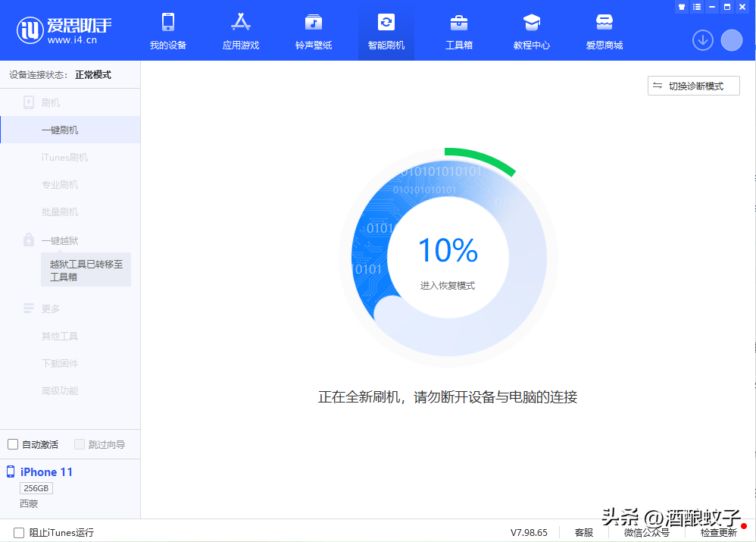Open 爱思商城 tab
Viewport: 756px width, 542px height.
click(604, 31)
